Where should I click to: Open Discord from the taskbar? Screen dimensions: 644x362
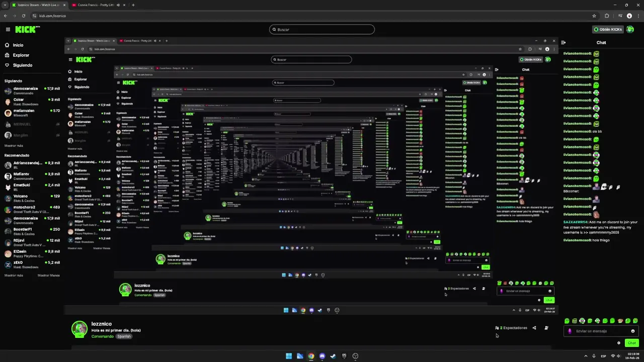[322, 356]
